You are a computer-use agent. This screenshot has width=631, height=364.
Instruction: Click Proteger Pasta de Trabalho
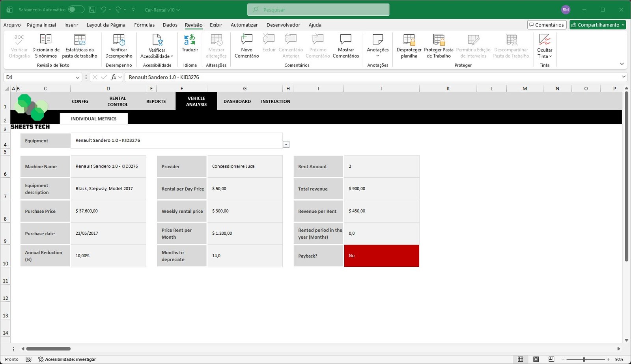pyautogui.click(x=438, y=45)
